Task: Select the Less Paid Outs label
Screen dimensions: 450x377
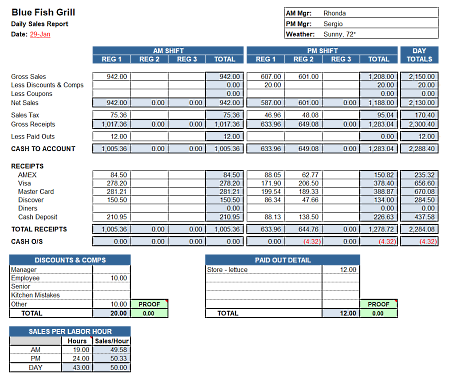Action: pyautogui.click(x=32, y=137)
